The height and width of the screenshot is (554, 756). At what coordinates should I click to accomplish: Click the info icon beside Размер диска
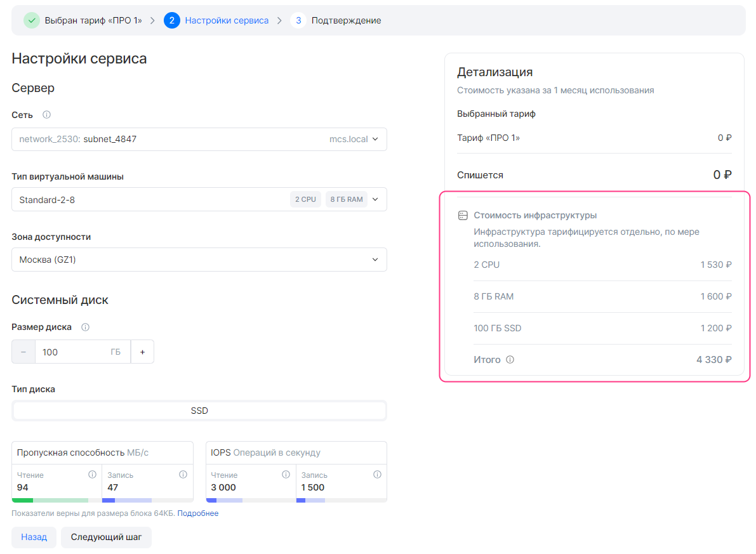click(85, 327)
